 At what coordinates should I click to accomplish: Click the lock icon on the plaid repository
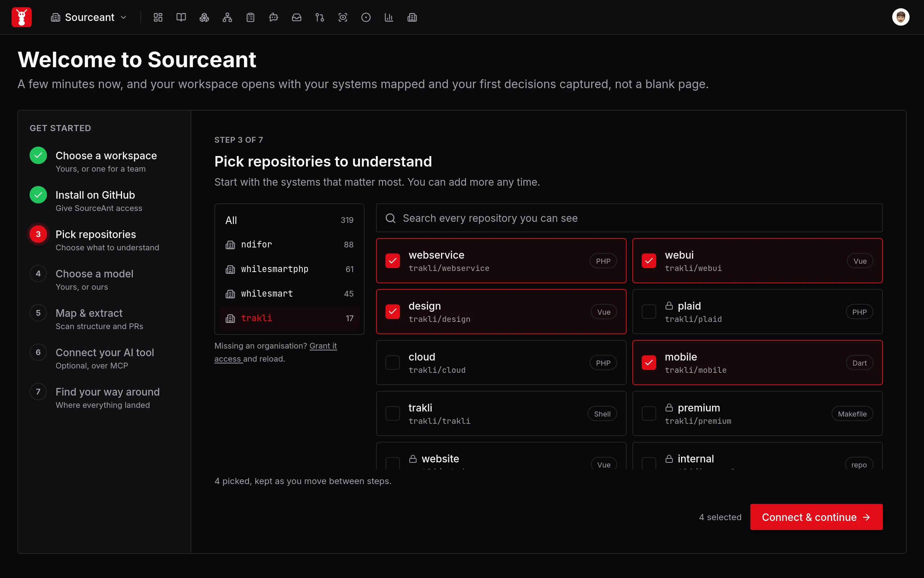[x=669, y=306]
